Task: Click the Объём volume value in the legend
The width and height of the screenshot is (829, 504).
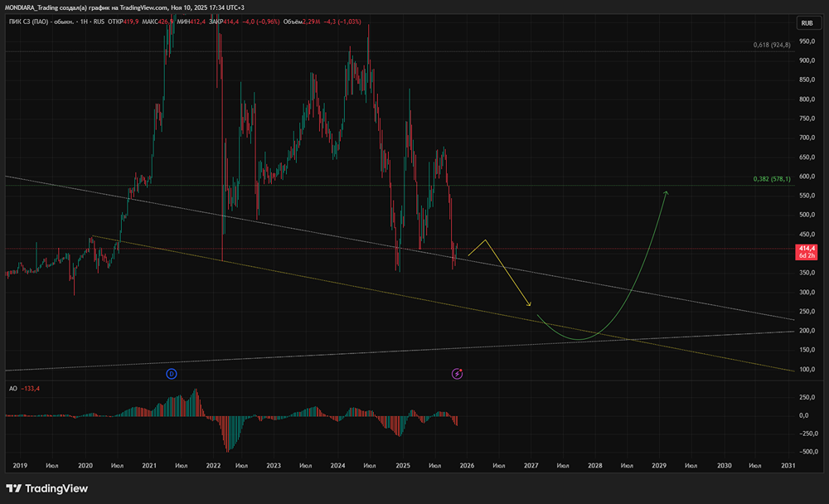Action: [x=312, y=22]
